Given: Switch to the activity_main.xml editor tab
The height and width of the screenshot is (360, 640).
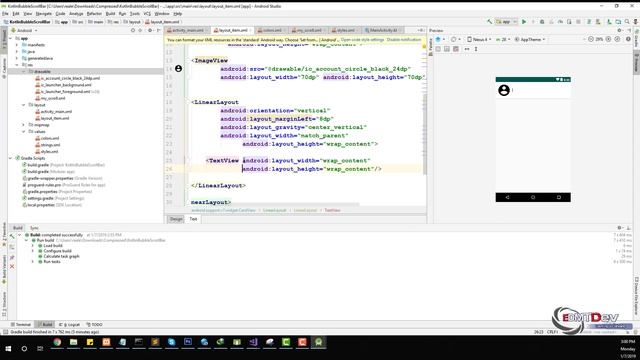Looking at the screenshot, I should click(x=187, y=30).
